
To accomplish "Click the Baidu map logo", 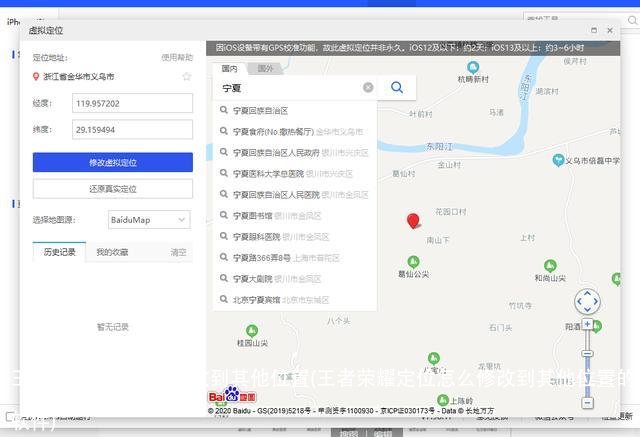I will click(232, 394).
